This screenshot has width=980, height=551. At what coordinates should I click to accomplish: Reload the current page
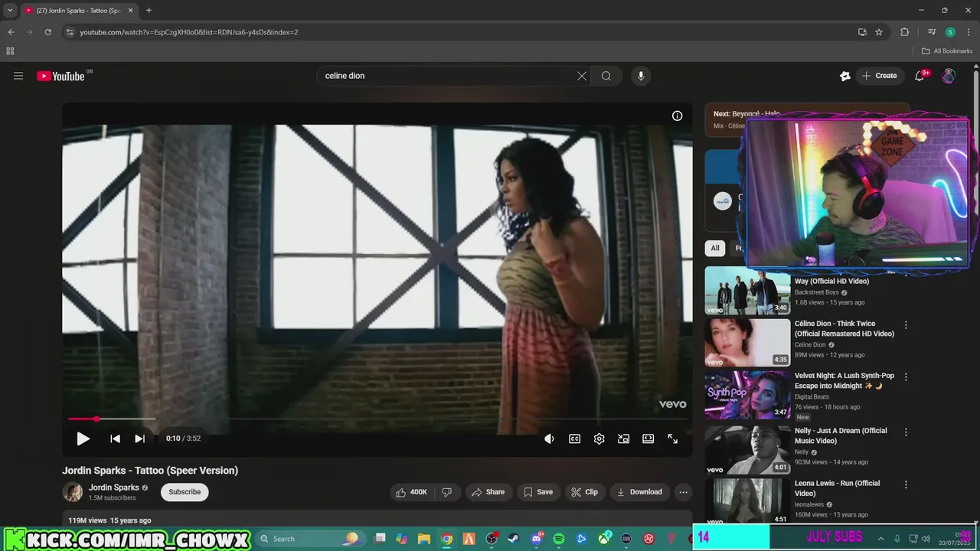tap(47, 32)
